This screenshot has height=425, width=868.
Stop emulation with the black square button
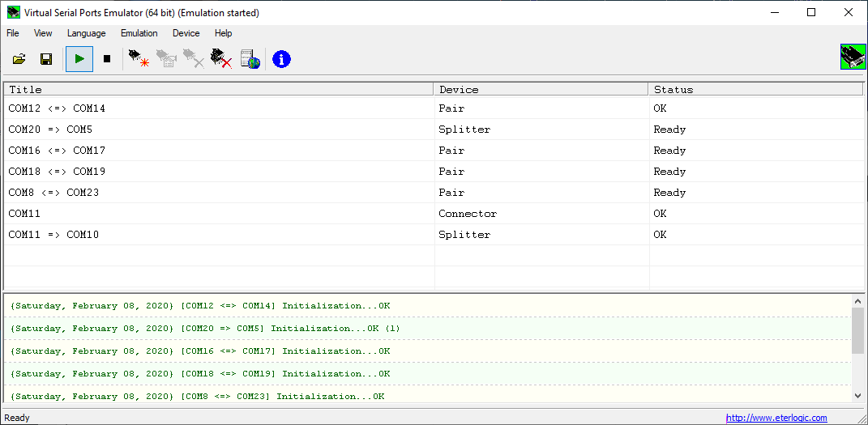pyautogui.click(x=107, y=58)
